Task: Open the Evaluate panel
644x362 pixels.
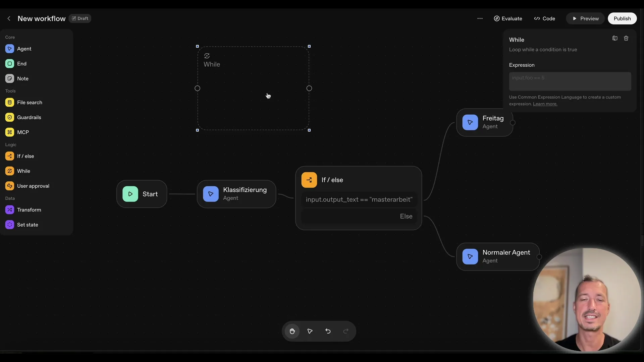Action: coord(507,18)
